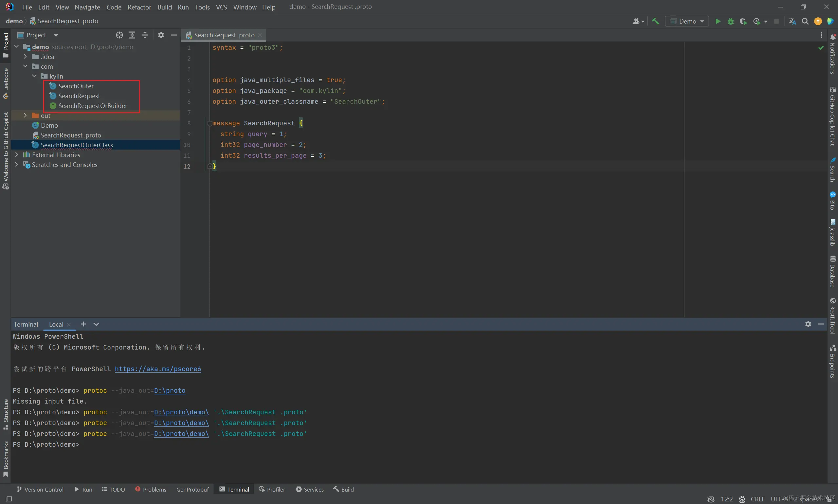Screen dimensions: 838x504
Task: Toggle the Notifications tool window
Action: point(832,54)
